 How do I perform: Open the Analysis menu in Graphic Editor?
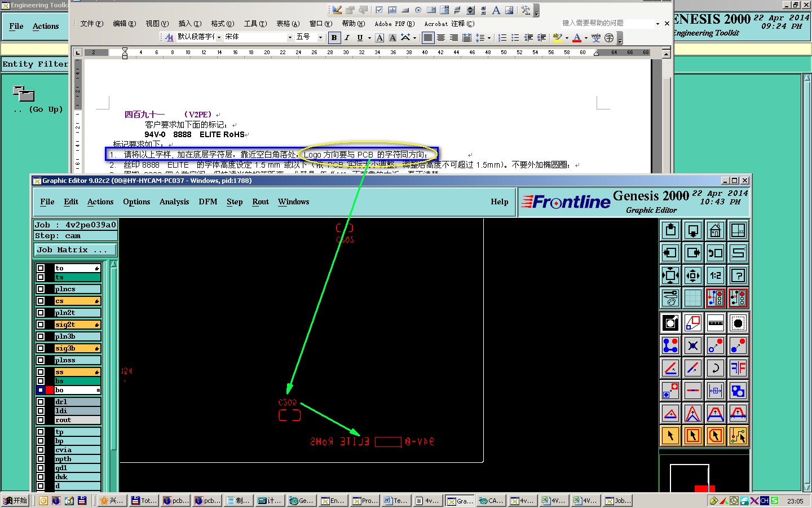pyautogui.click(x=174, y=202)
